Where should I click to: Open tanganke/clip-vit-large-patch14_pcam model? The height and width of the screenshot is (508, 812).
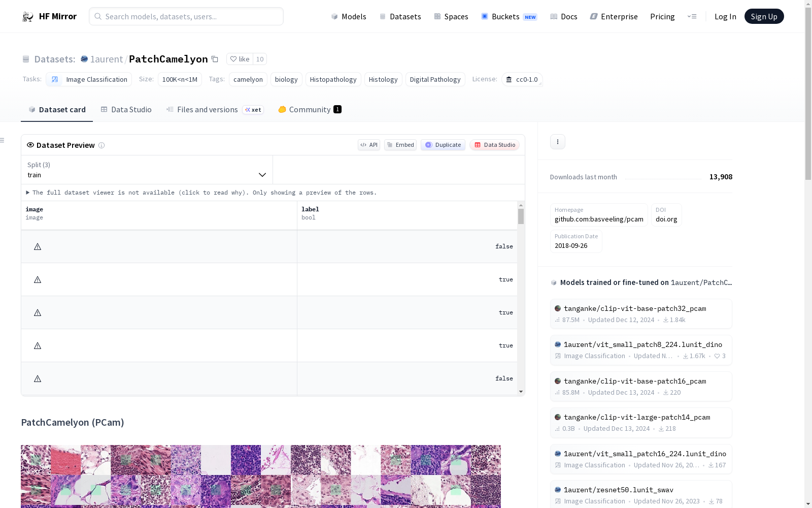(x=641, y=423)
